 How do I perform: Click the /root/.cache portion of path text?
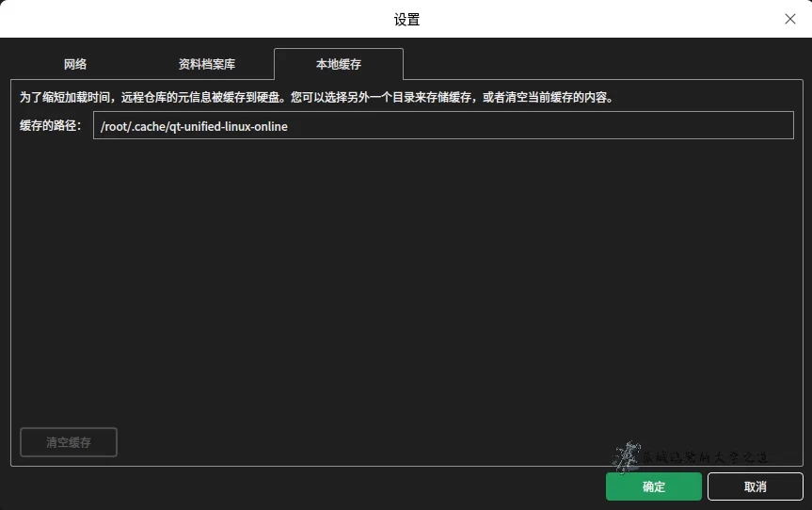click(132, 126)
